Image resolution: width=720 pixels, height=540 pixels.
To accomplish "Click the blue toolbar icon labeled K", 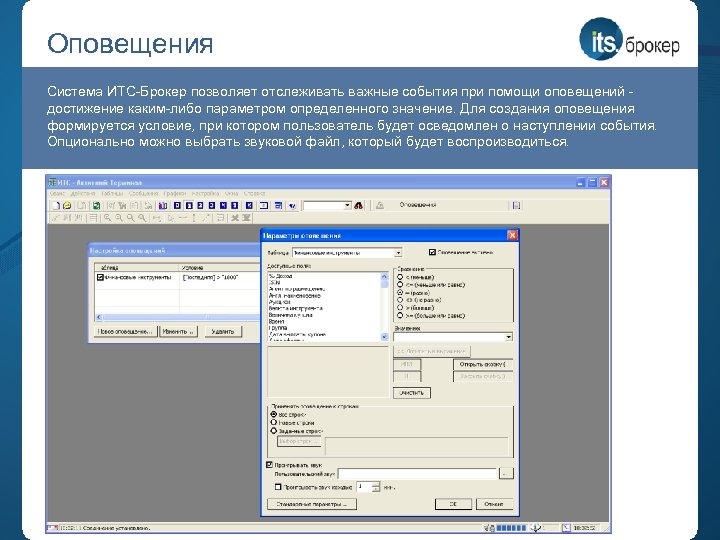I will point(249,206).
